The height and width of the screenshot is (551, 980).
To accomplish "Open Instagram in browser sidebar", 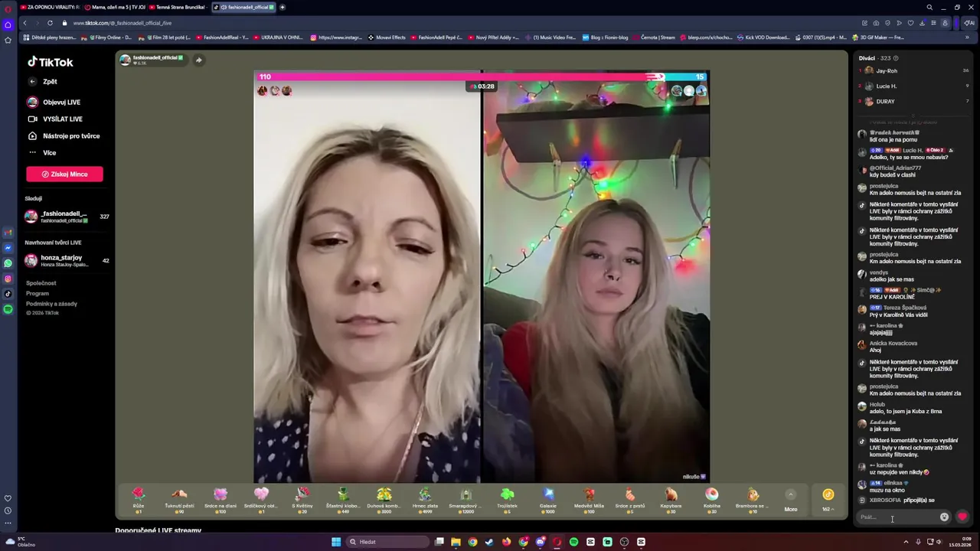I will tap(8, 279).
